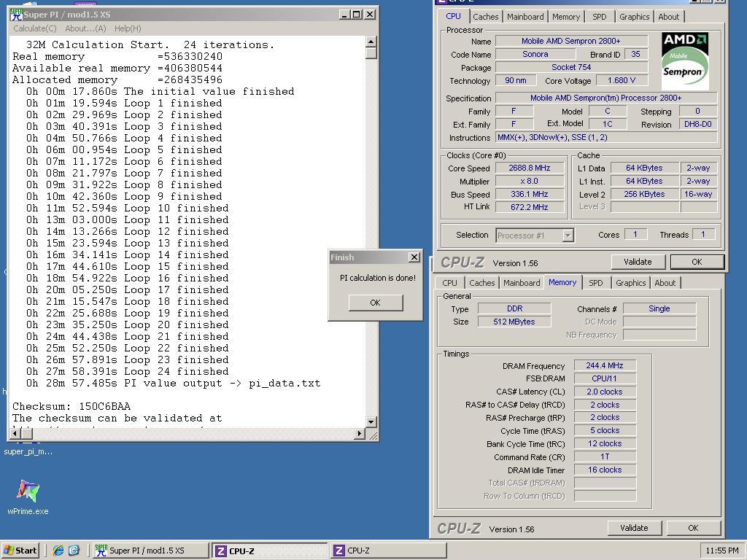Click the Name field Mobile AMD Sempron 2800+

(571, 41)
